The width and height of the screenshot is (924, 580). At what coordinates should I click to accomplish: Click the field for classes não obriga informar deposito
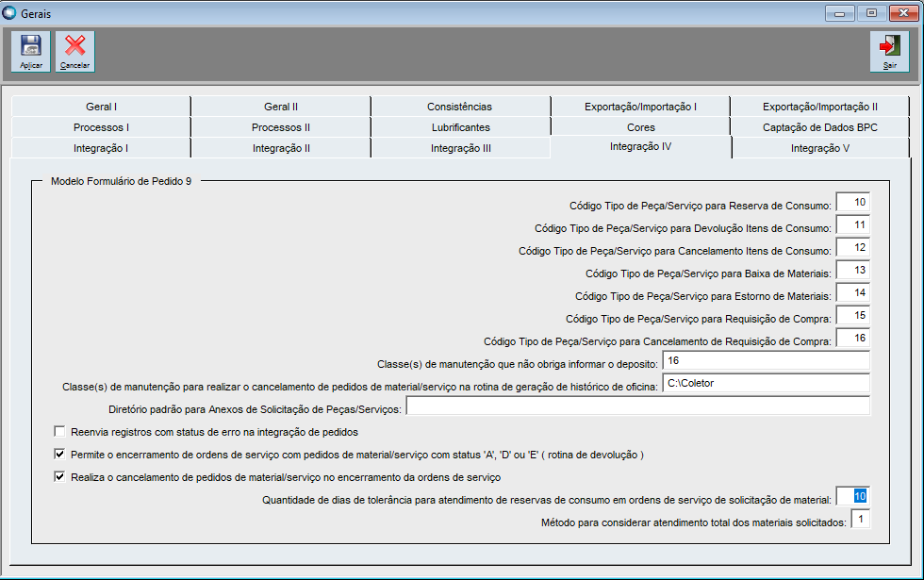(x=766, y=360)
